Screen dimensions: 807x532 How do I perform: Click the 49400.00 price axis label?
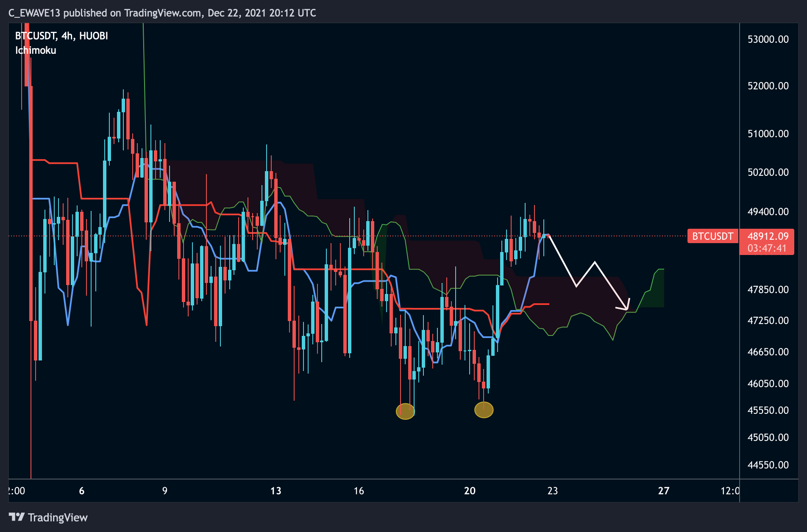click(x=768, y=212)
